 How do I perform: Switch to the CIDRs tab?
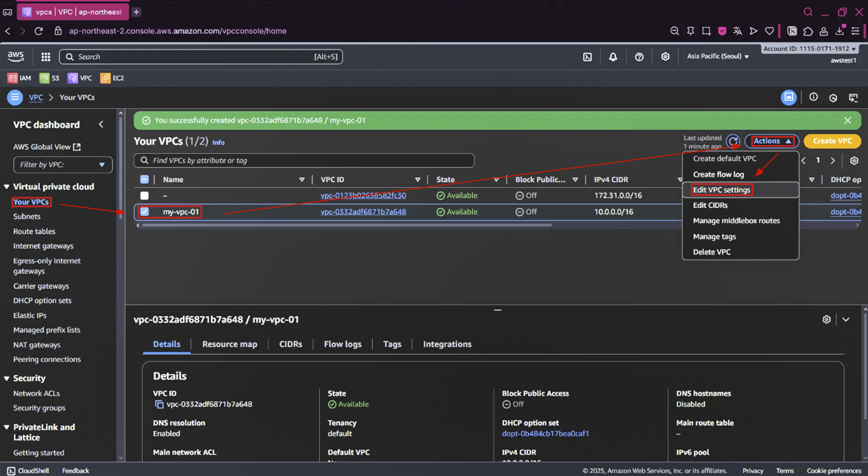point(291,344)
